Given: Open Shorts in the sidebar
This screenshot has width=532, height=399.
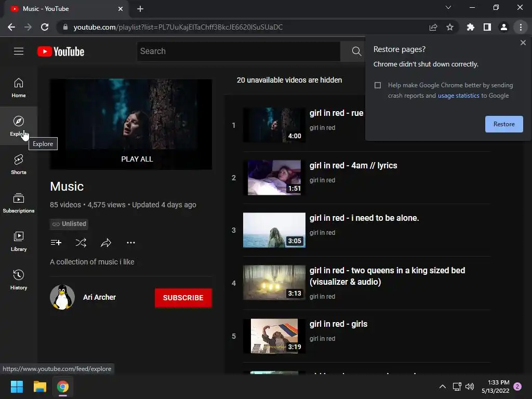Looking at the screenshot, I should pyautogui.click(x=19, y=165).
